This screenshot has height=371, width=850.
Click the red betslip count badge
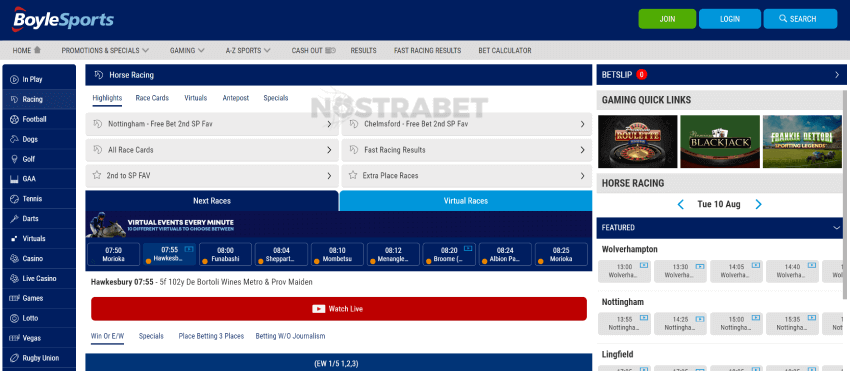point(642,75)
